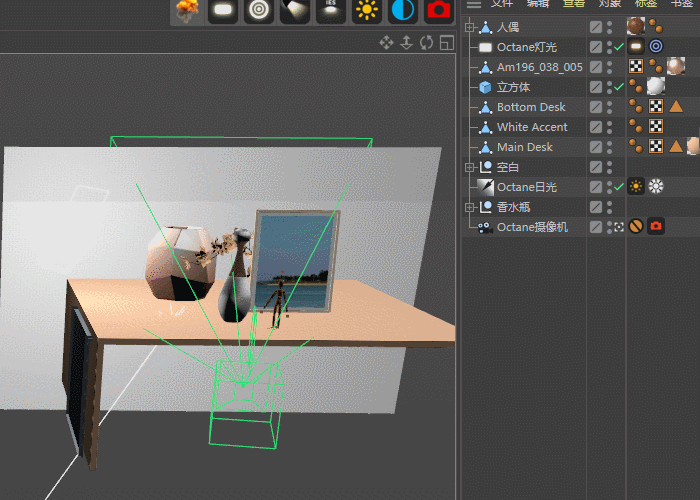Click the small mannequin figure on the desk
This screenshot has height=500, width=700.
tap(277, 298)
